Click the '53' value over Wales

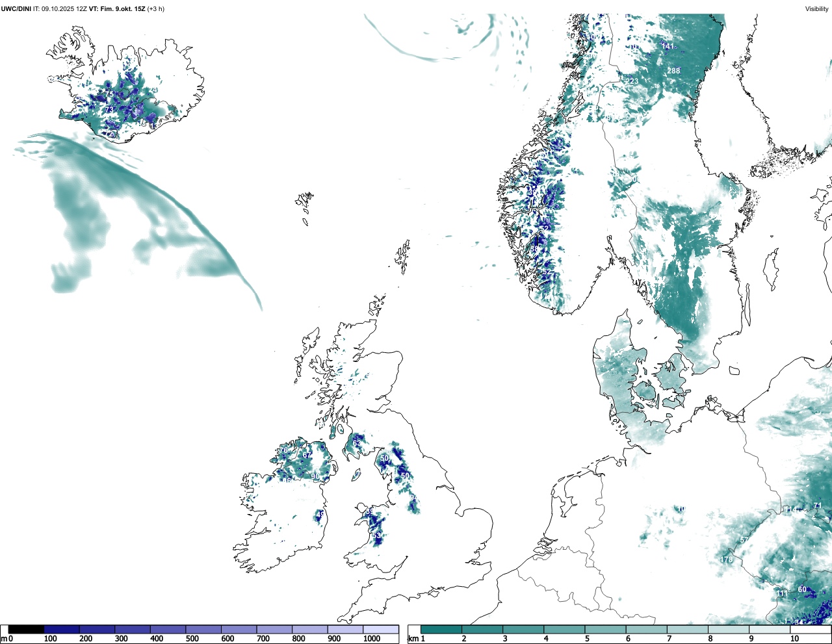pos(376,535)
